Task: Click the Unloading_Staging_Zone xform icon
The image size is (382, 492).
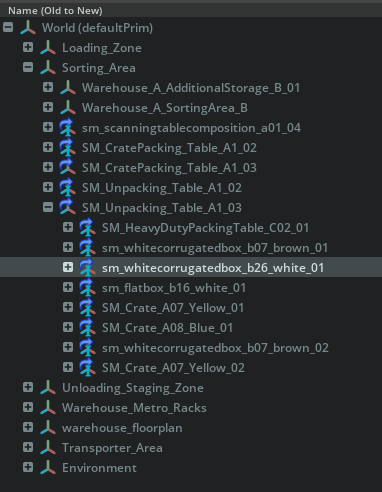Action: click(48, 388)
